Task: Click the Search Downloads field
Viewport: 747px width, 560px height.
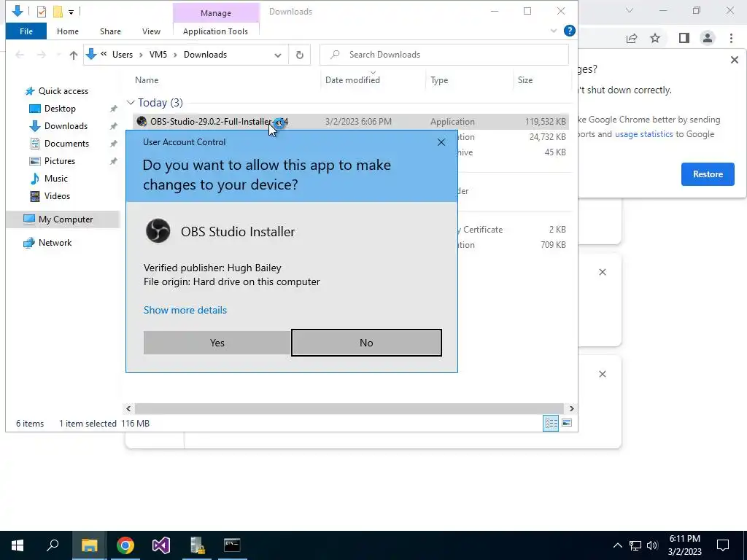Action: point(444,55)
